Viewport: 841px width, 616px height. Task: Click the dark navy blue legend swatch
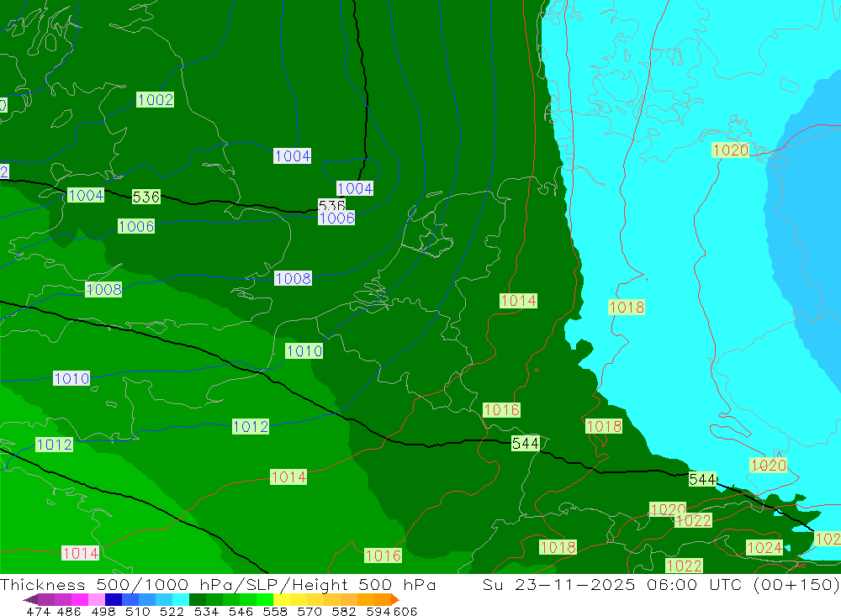coord(112,599)
